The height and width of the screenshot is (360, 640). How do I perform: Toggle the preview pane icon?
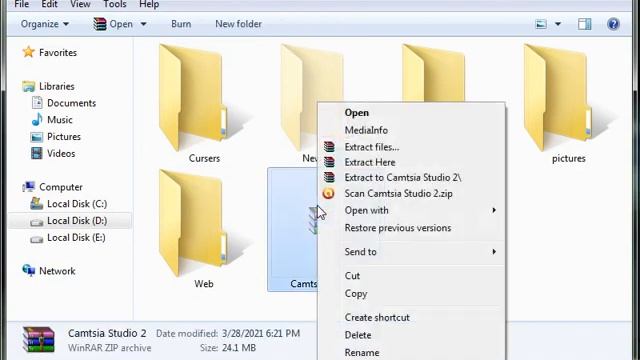[584, 24]
